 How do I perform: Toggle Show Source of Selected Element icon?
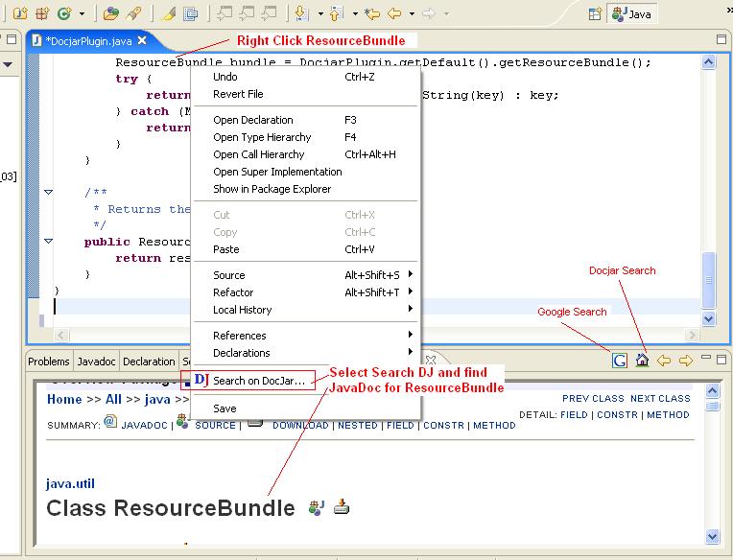191,14
